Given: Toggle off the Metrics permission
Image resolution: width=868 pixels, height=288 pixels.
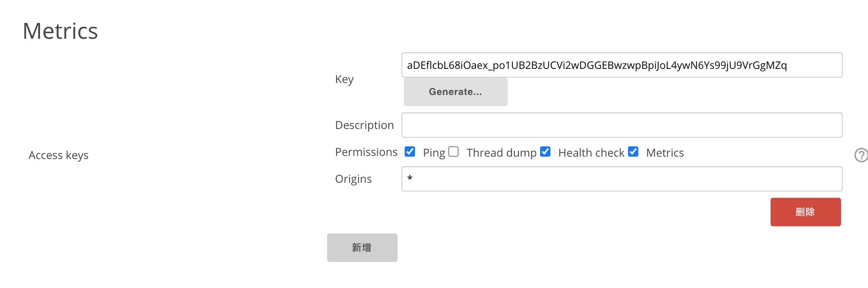Looking at the screenshot, I should 633,152.
